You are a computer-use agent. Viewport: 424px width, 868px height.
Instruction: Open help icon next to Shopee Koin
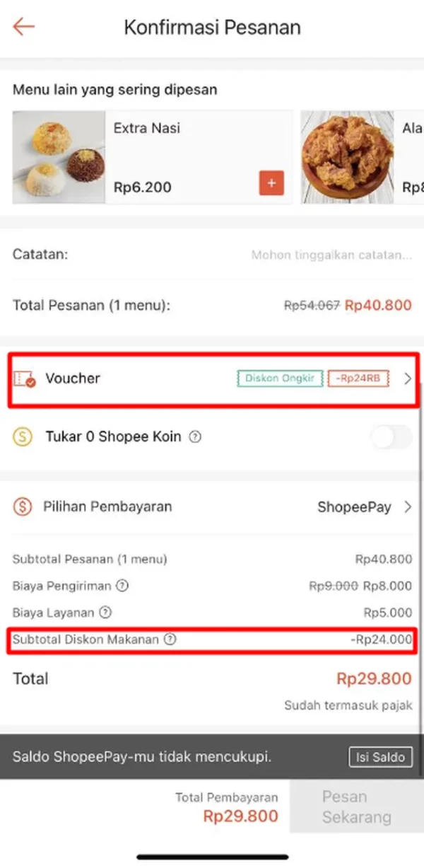point(196,437)
